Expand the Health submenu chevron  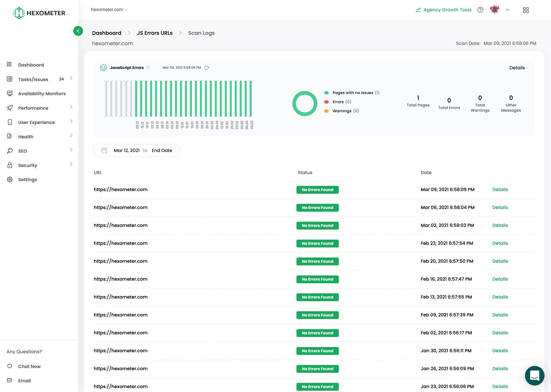pyautogui.click(x=71, y=135)
